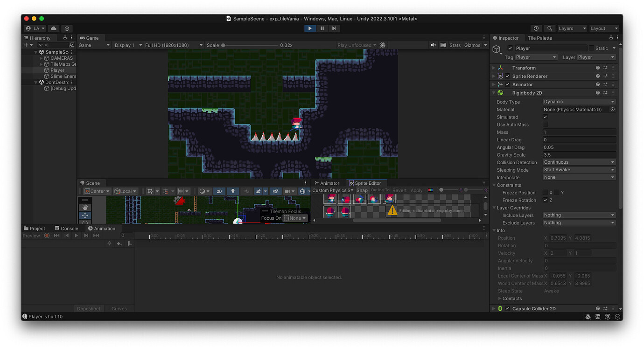Screen dimensions: 644x348
Task: Toggle hidden objects visibility in Scene toolbar
Action: (276, 191)
